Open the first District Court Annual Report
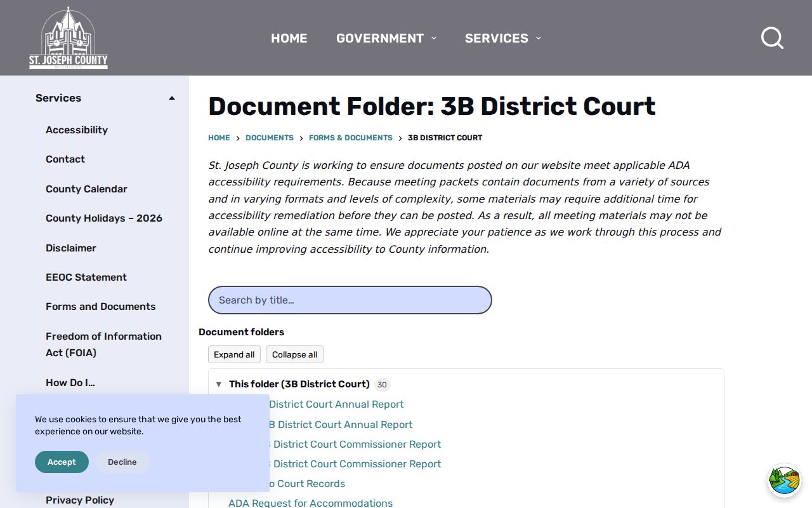The width and height of the screenshot is (812, 508). (336, 404)
